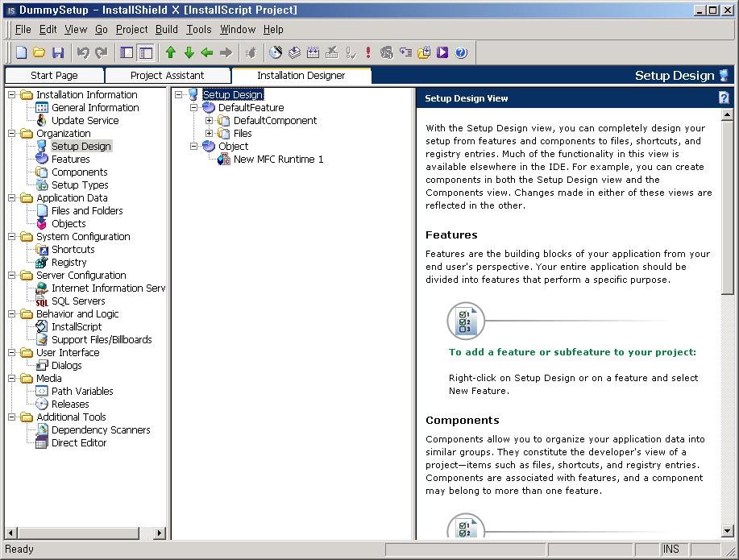
Task: Expand the Files component node
Action: [x=209, y=134]
